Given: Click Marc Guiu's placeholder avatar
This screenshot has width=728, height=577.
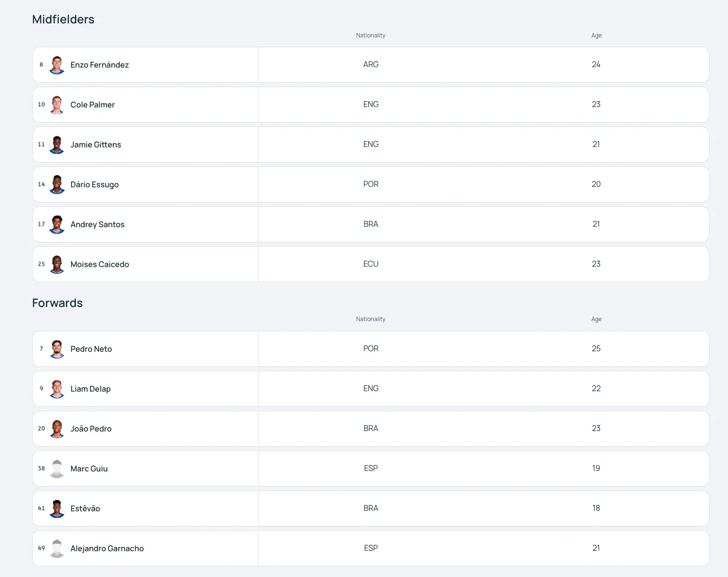Looking at the screenshot, I should click(x=57, y=469).
